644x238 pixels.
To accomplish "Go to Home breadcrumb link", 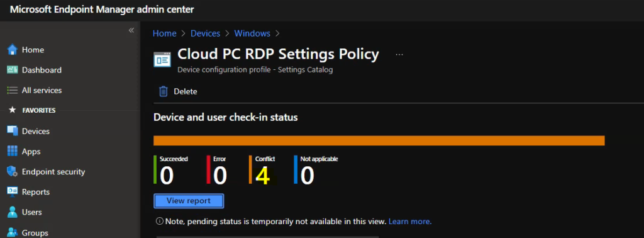I will pos(164,33).
